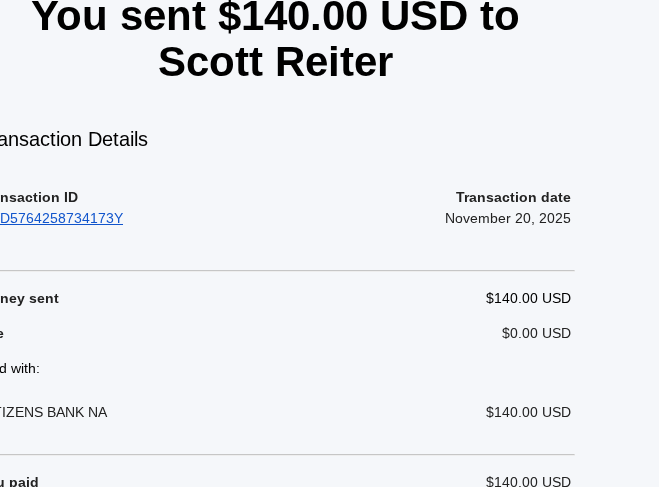Image resolution: width=659 pixels, height=487 pixels.
Task: Click the You paid total label
Action: (x=19, y=482)
